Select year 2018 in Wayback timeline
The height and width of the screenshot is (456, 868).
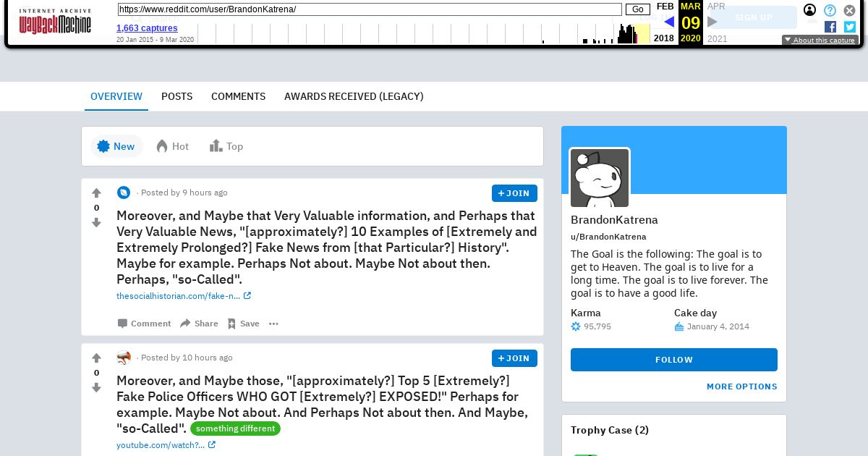[664, 38]
